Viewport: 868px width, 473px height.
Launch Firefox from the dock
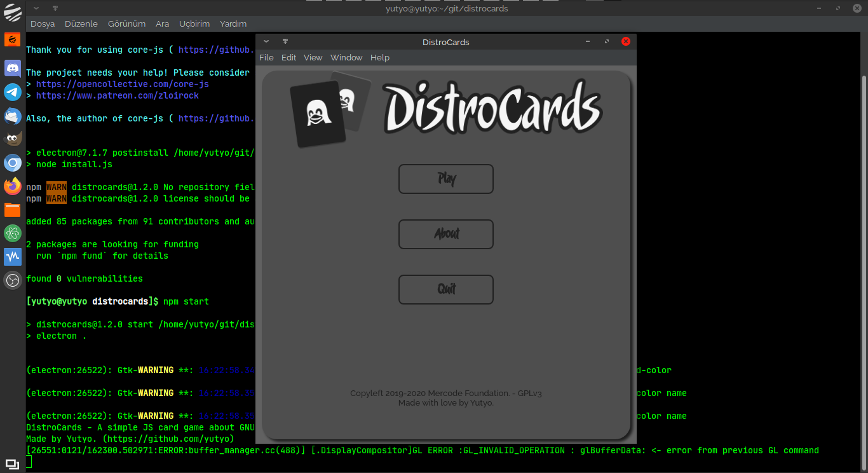tap(13, 186)
